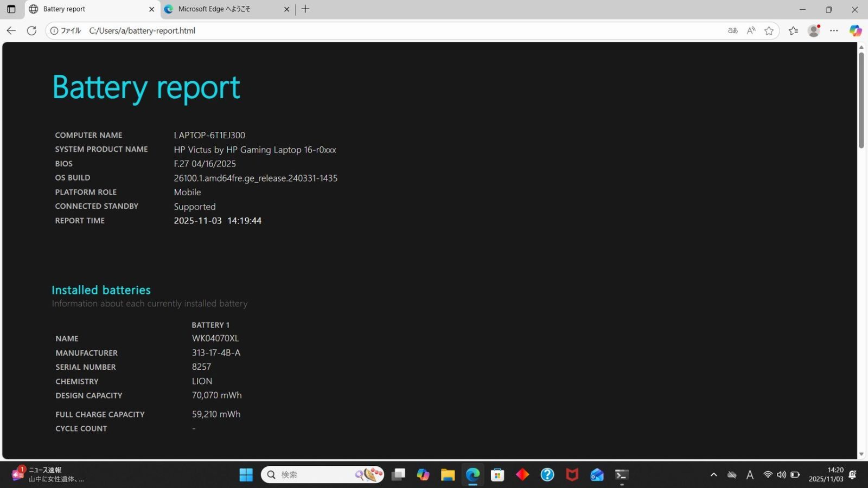The height and width of the screenshot is (488, 868).
Task: Expand the system tray hidden icons chevron
Action: click(x=713, y=475)
